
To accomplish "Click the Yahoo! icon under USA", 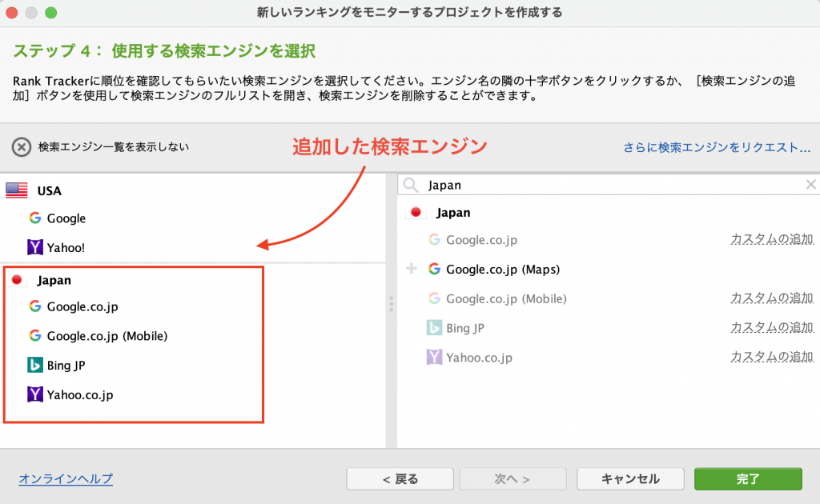I will (x=35, y=247).
